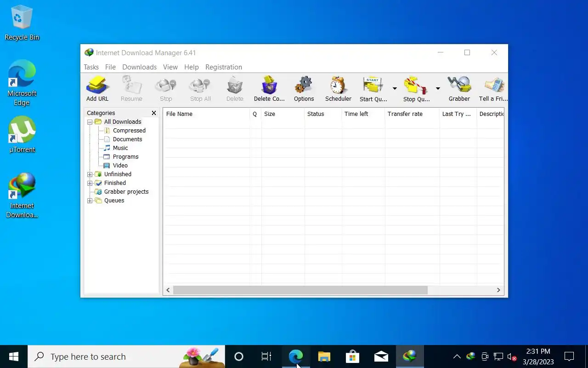Open the Tasks menu
The height and width of the screenshot is (368, 588).
[91, 67]
